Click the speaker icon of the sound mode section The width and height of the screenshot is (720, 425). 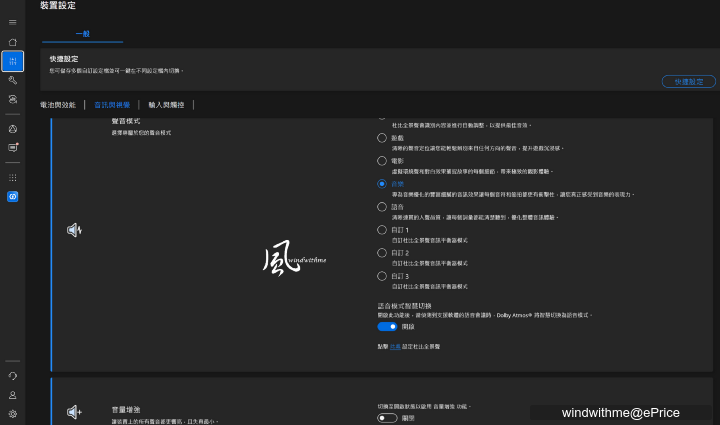coord(74,229)
